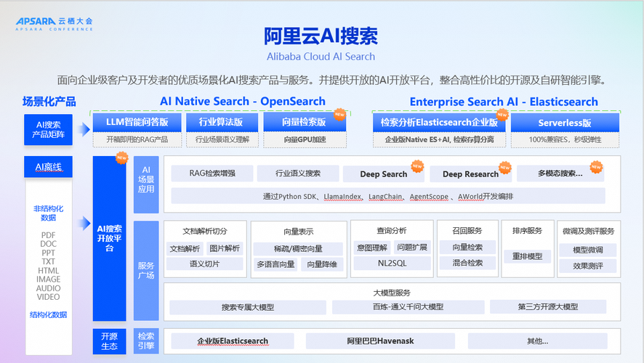The width and height of the screenshot is (644, 363).
Task: Click the 模型微调 item
Action: point(588,250)
